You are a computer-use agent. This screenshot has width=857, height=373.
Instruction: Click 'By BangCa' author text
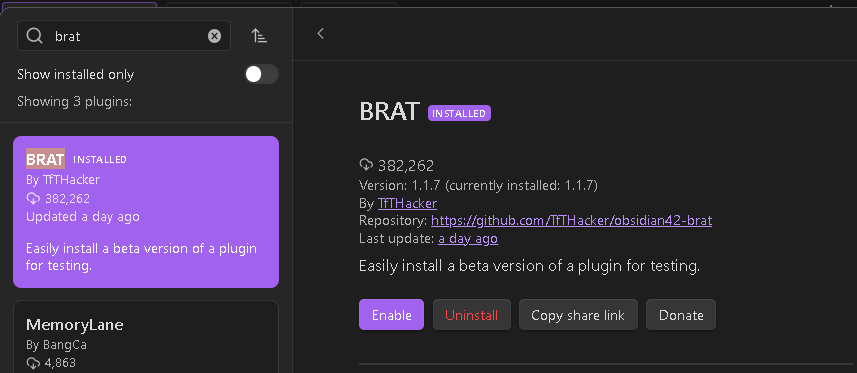click(x=56, y=345)
